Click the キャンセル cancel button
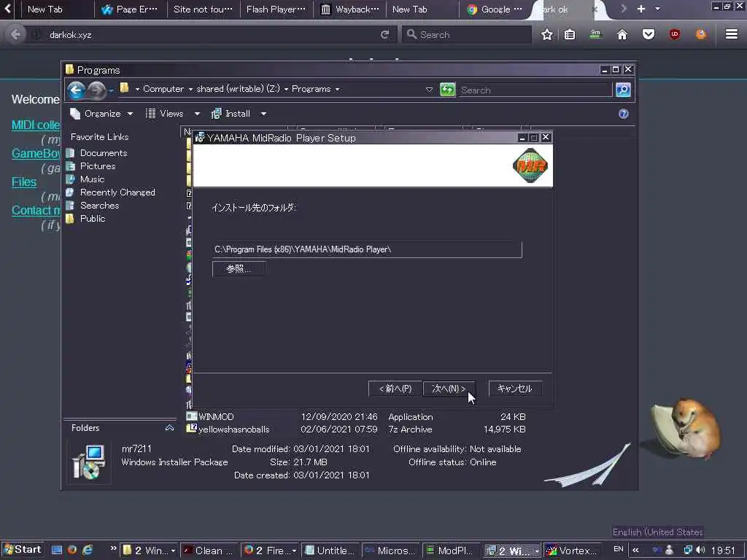The height and width of the screenshot is (560, 747). pos(515,389)
